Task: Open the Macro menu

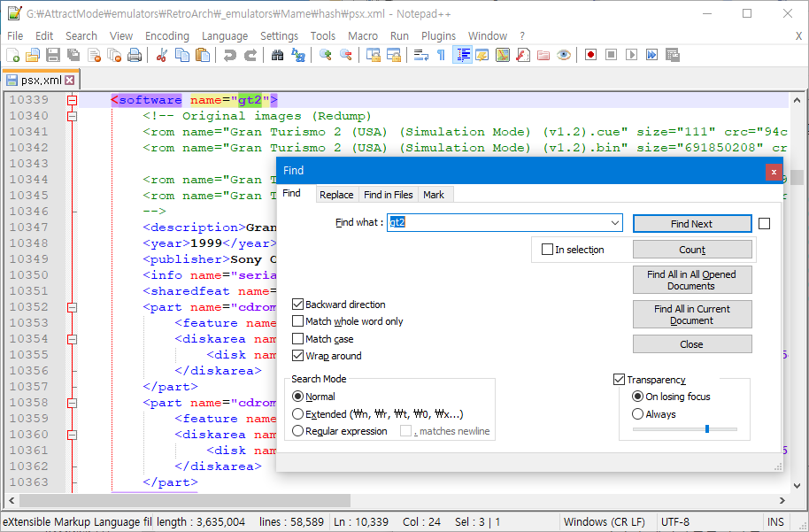Action: [363, 35]
